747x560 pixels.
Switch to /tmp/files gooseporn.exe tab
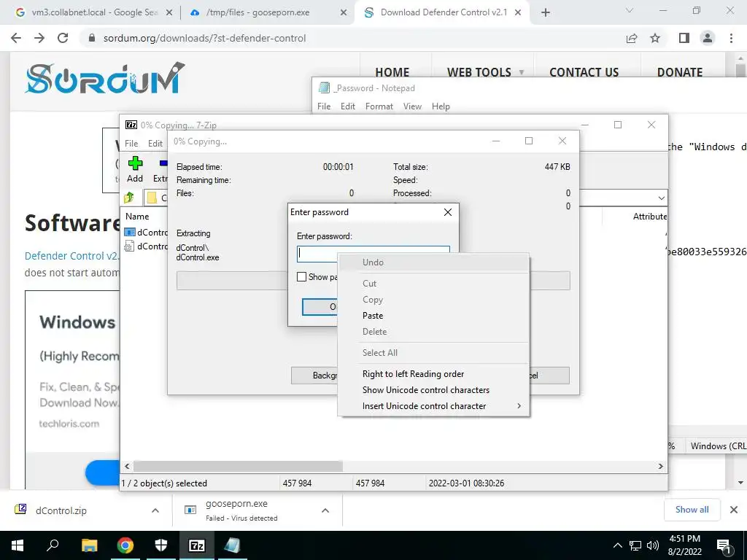pyautogui.click(x=266, y=12)
